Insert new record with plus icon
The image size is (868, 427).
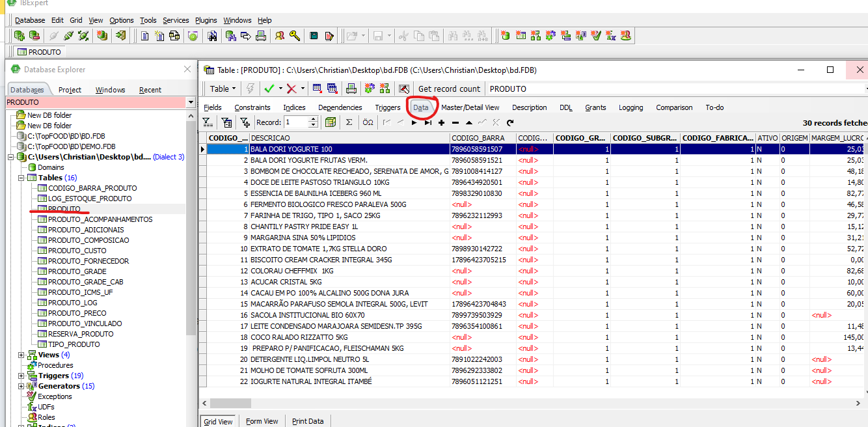(x=441, y=122)
